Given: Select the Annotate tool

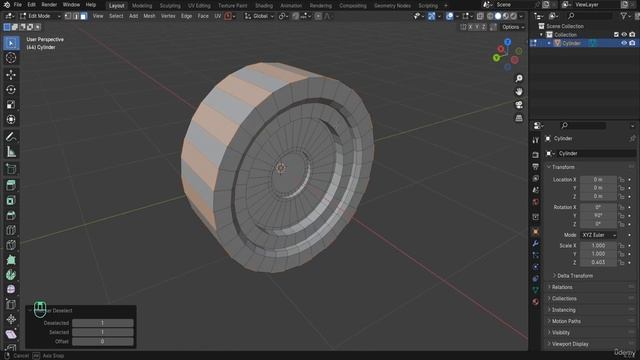Looking at the screenshot, I should [x=11, y=137].
